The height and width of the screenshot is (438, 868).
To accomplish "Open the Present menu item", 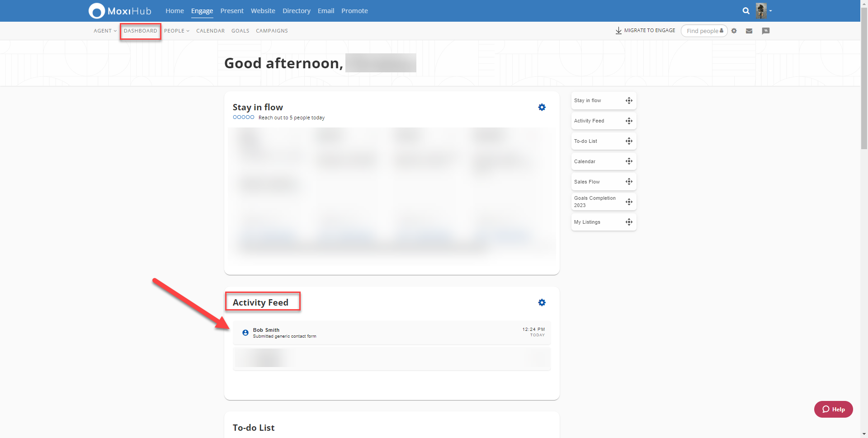I will coord(232,11).
